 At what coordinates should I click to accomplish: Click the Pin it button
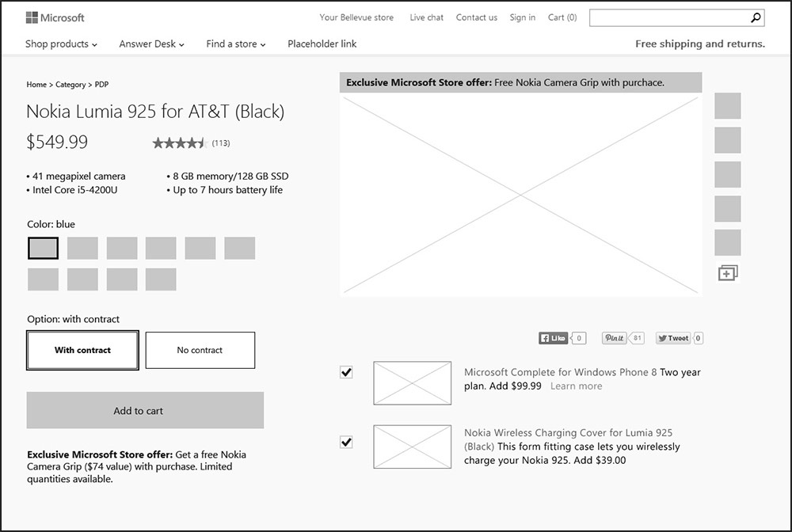click(x=615, y=338)
